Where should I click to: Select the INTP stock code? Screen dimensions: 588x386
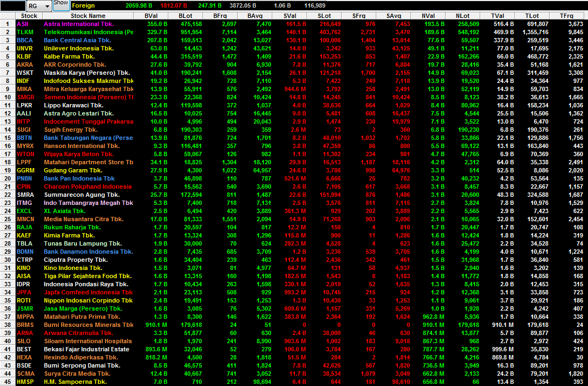point(23,121)
